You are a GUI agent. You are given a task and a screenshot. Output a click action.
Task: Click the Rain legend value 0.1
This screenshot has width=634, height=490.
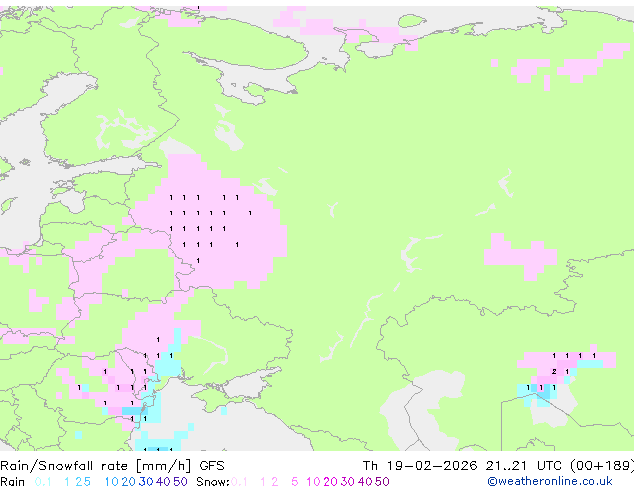[x=43, y=482]
